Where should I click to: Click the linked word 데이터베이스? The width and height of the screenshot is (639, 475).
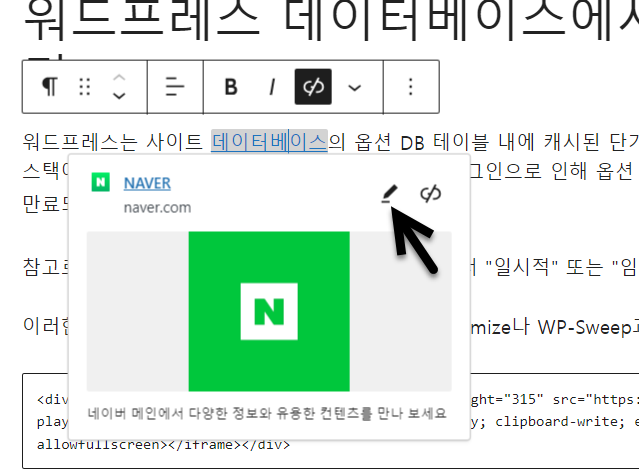click(269, 142)
